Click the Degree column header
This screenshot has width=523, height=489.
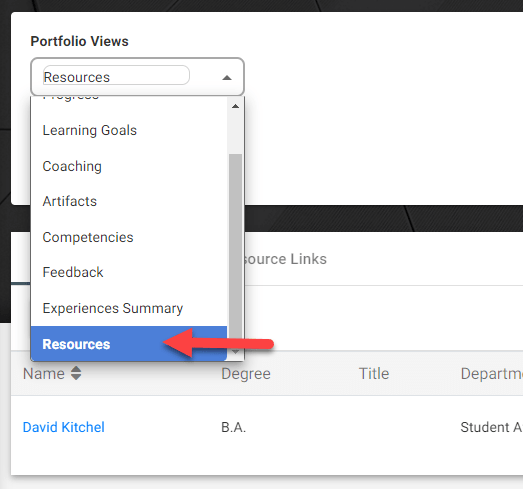coord(246,374)
